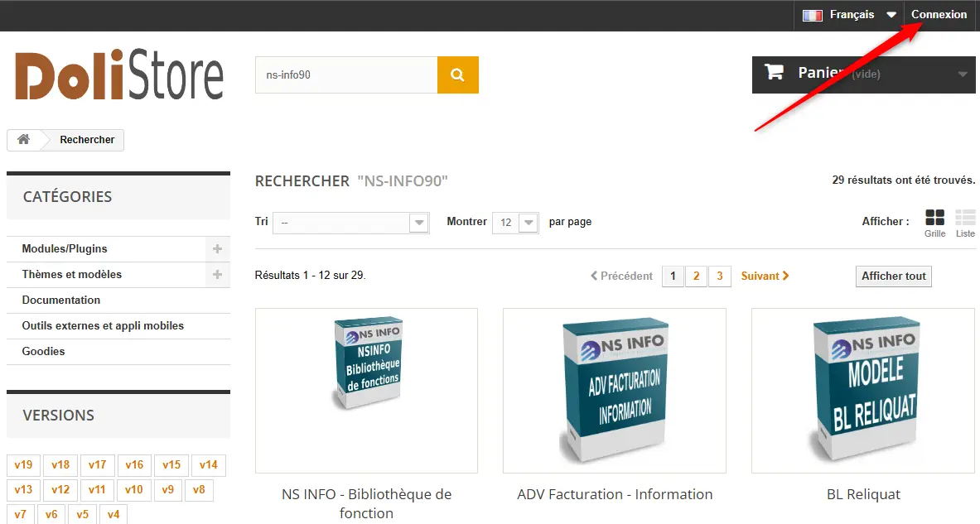Filter by version v6
The width and height of the screenshot is (980, 524).
pyautogui.click(x=51, y=514)
